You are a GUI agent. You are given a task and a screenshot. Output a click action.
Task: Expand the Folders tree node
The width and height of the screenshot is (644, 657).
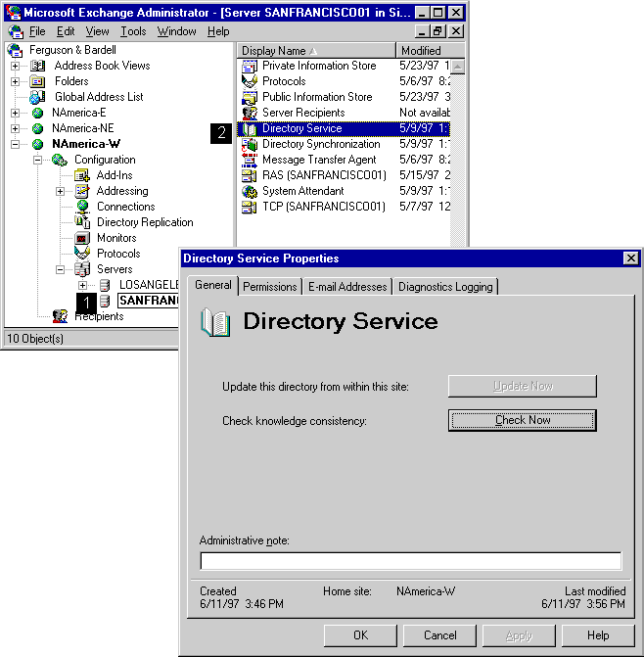15,81
